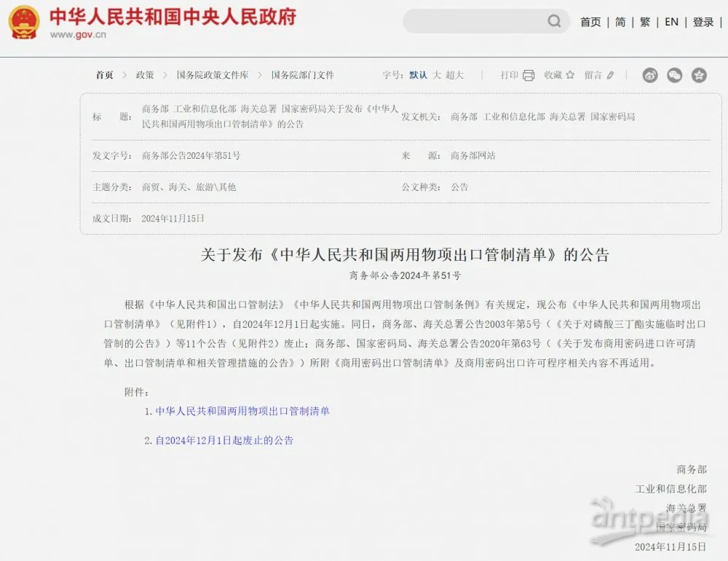Share the article via the WeChat icon

[674, 75]
